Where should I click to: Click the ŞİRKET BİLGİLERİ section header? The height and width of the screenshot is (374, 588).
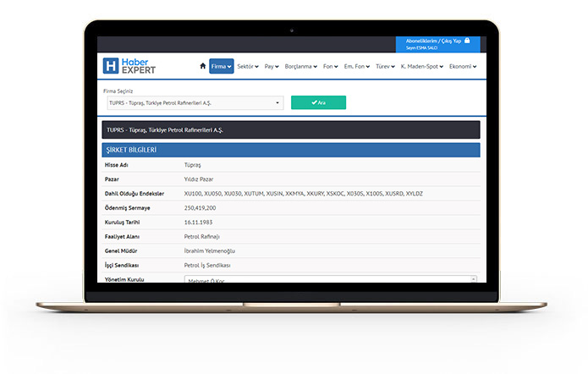291,150
